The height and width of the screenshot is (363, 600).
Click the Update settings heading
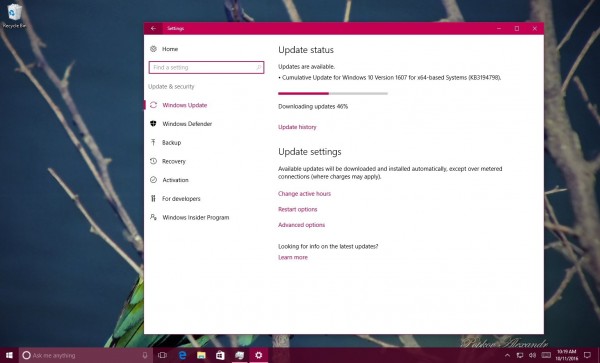(310, 152)
